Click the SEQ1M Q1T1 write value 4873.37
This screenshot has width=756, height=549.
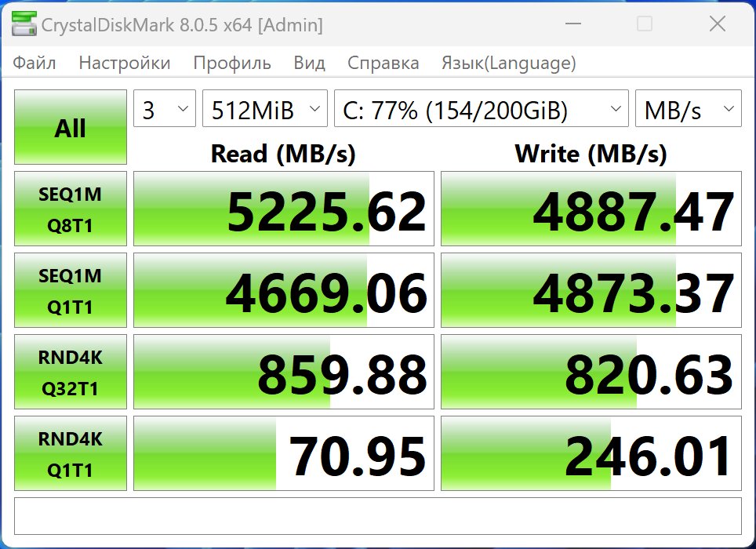point(591,290)
